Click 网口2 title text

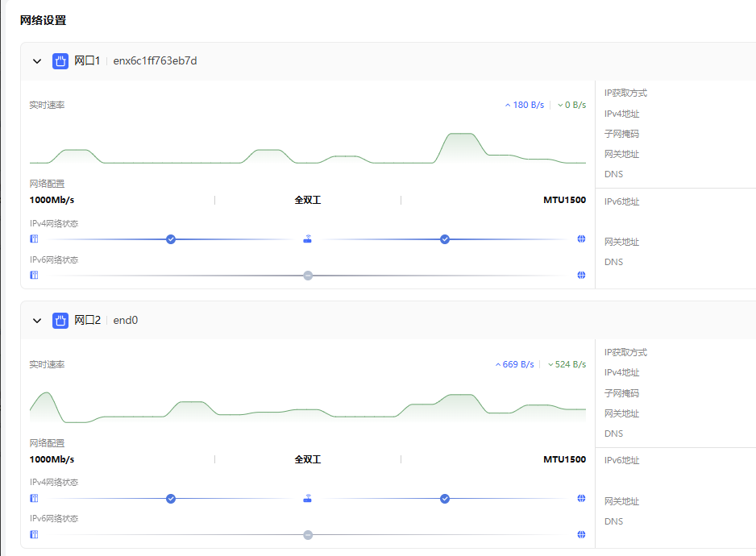pyautogui.click(x=87, y=320)
